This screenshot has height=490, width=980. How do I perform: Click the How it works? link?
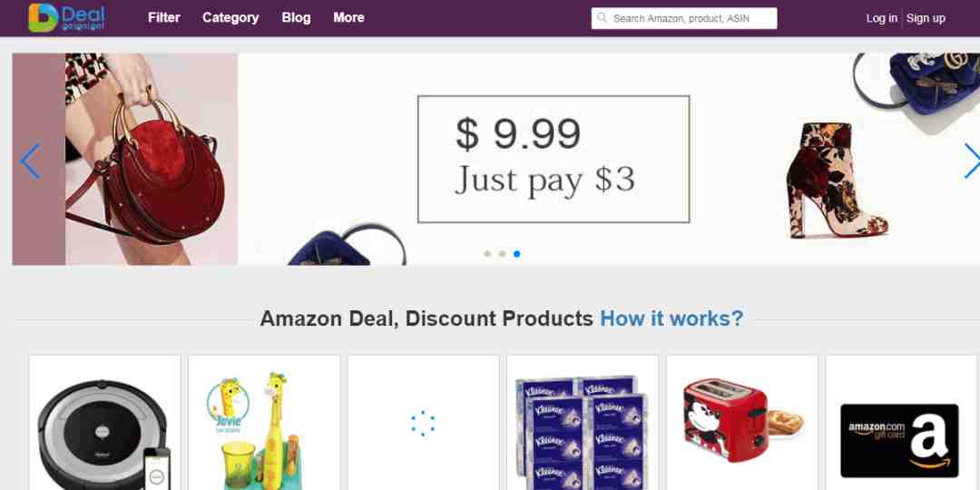click(x=671, y=318)
